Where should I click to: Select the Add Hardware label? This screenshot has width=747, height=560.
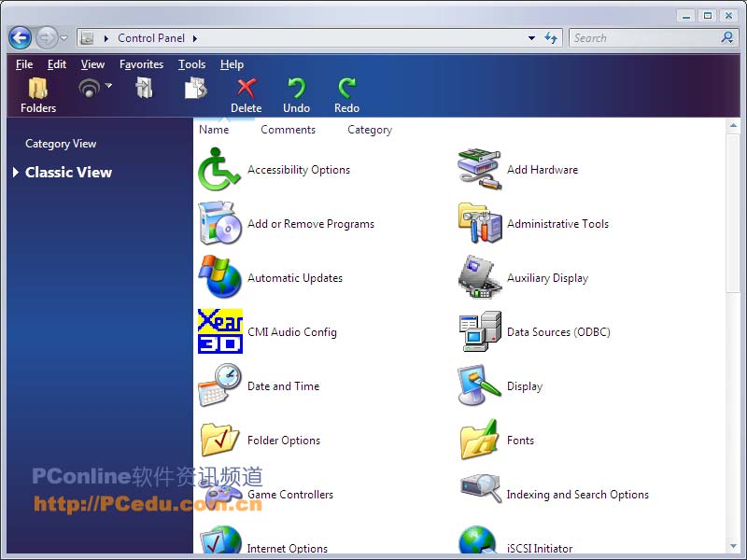pyautogui.click(x=543, y=170)
